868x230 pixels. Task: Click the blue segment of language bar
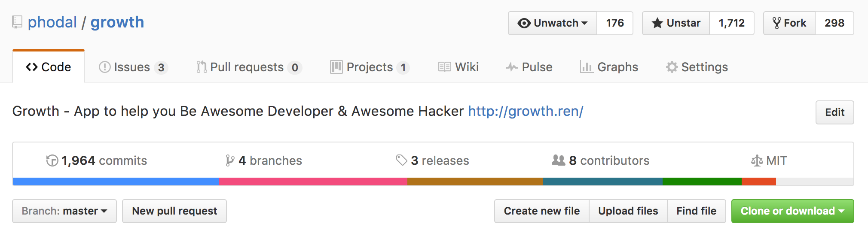pos(116,182)
